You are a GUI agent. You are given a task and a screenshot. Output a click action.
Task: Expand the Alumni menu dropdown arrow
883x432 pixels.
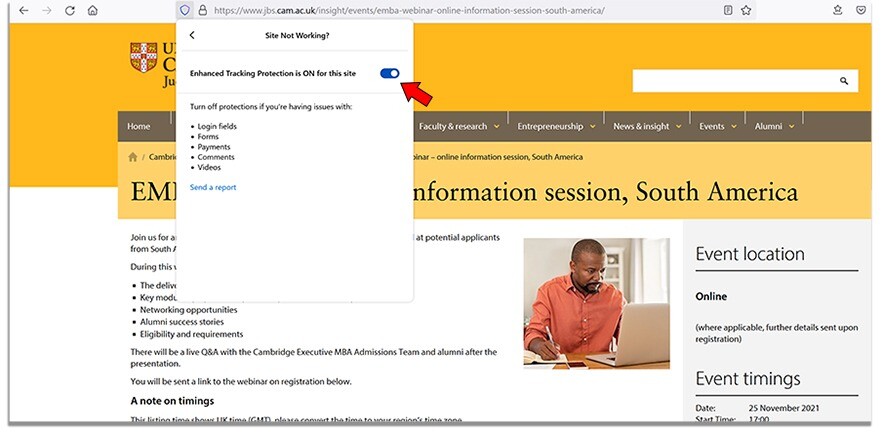[792, 127]
